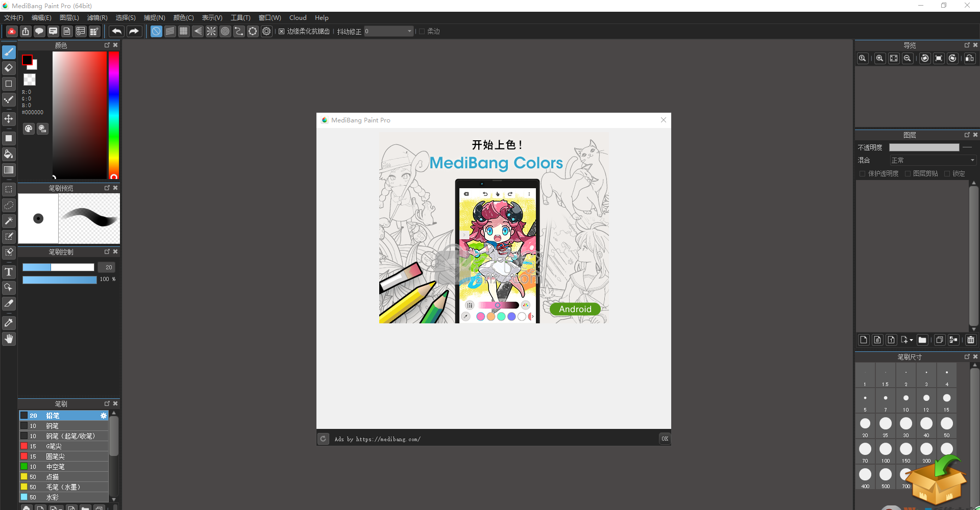Enable concentric circle snap

click(x=225, y=31)
